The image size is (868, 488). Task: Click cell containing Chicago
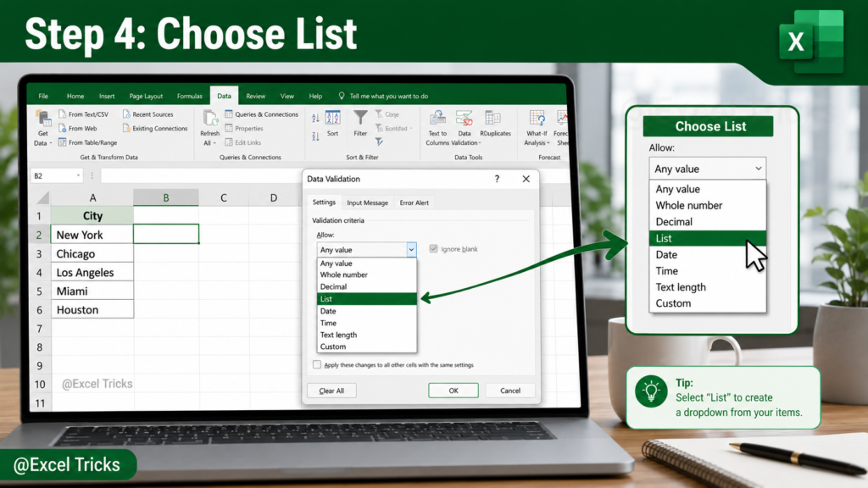pos(92,253)
